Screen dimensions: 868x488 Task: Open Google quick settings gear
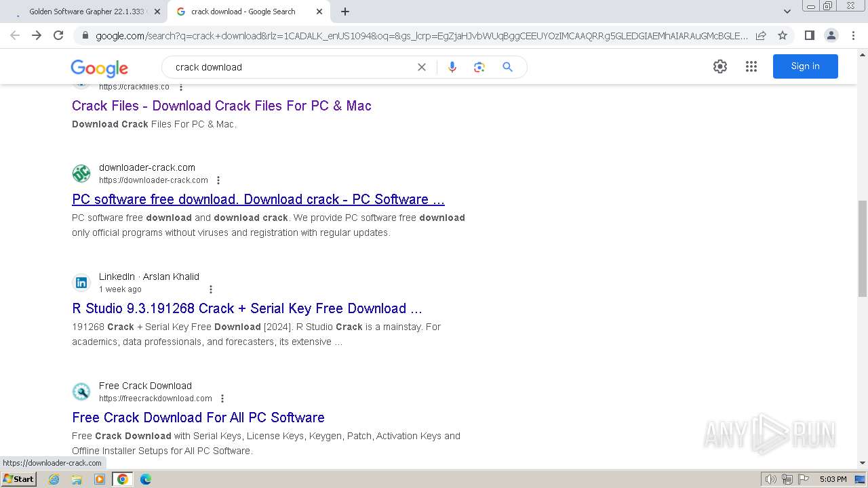pos(720,66)
